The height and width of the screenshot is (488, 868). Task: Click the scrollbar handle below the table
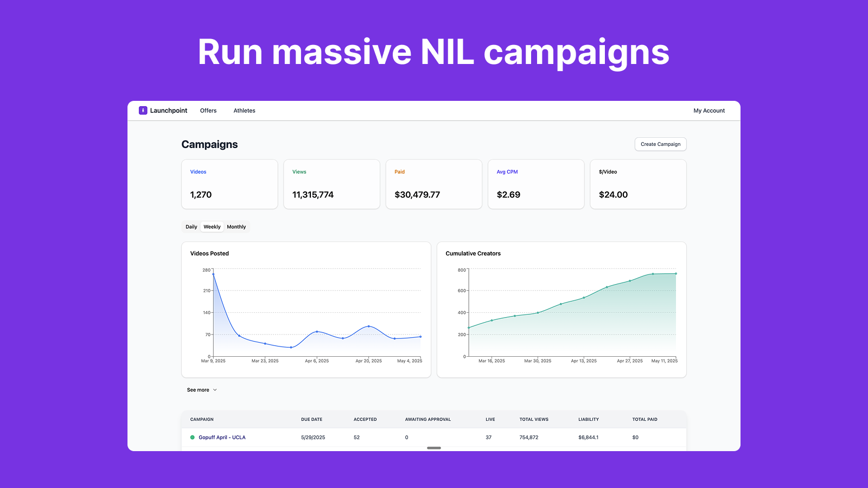click(x=433, y=448)
